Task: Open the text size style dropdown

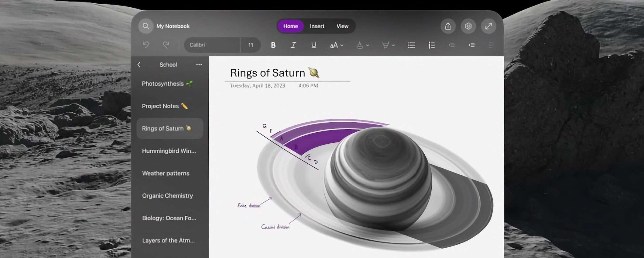Action: click(x=337, y=45)
